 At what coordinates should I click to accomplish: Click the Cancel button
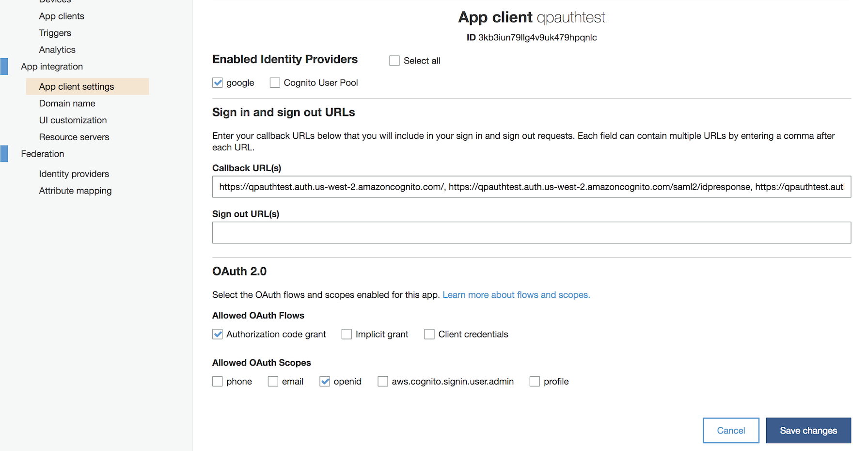730,430
